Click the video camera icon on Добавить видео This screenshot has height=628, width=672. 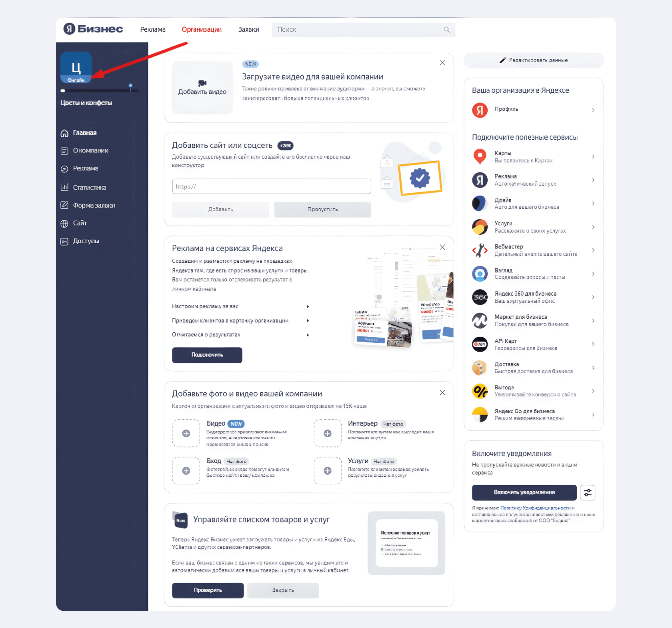click(x=202, y=83)
